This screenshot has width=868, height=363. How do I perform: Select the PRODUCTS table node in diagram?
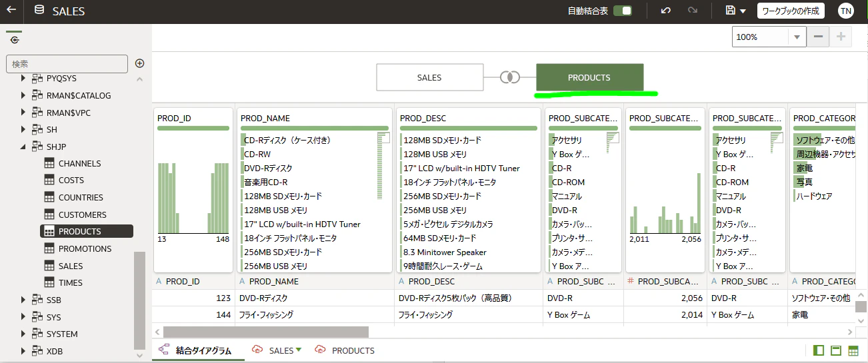589,77
